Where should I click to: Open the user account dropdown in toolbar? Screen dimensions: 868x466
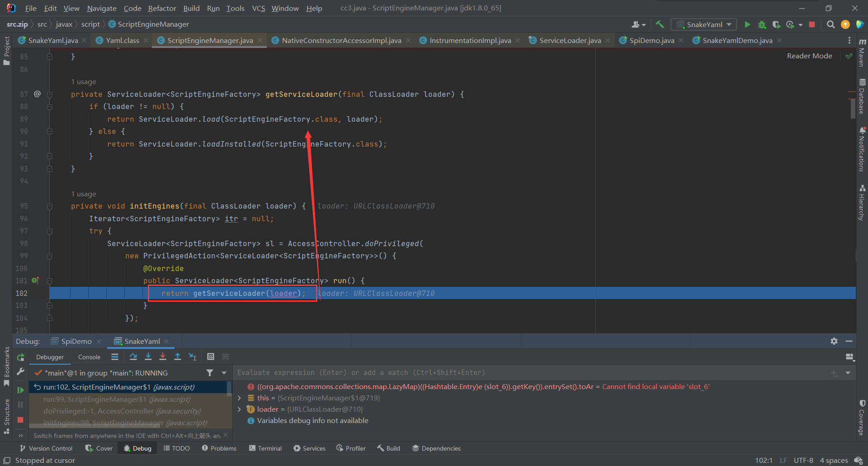[638, 24]
